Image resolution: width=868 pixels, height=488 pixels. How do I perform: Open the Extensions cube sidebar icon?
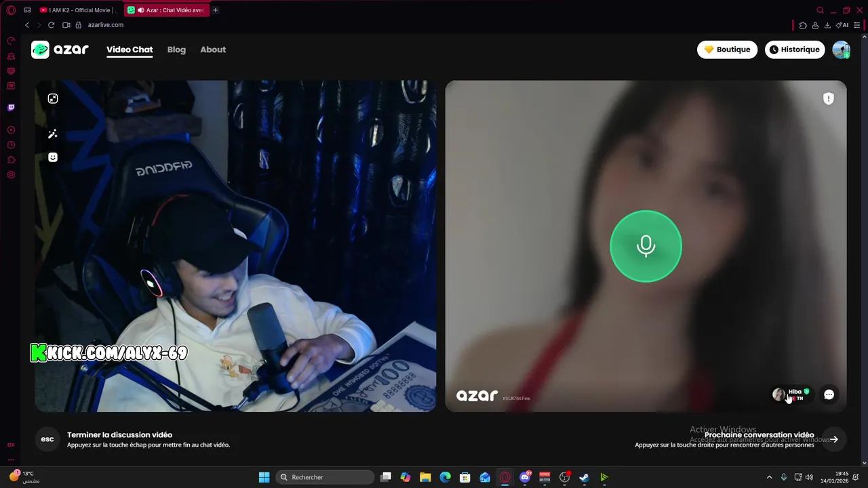point(11,160)
